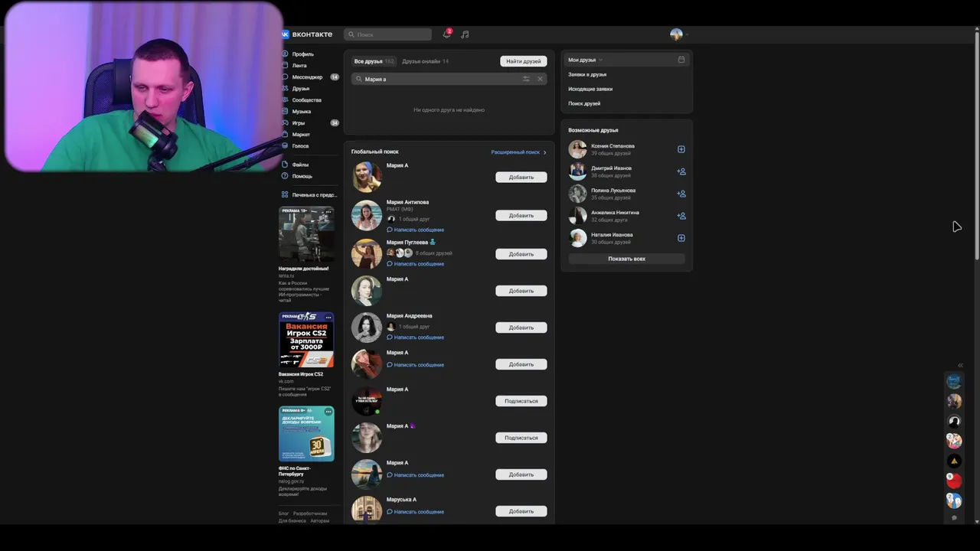Open Файлы in left sidebar
Screen dimensions: 980x551
(300, 165)
